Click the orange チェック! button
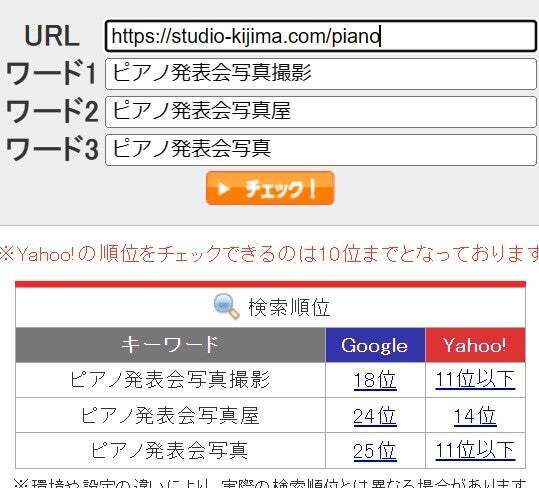 pos(270,188)
